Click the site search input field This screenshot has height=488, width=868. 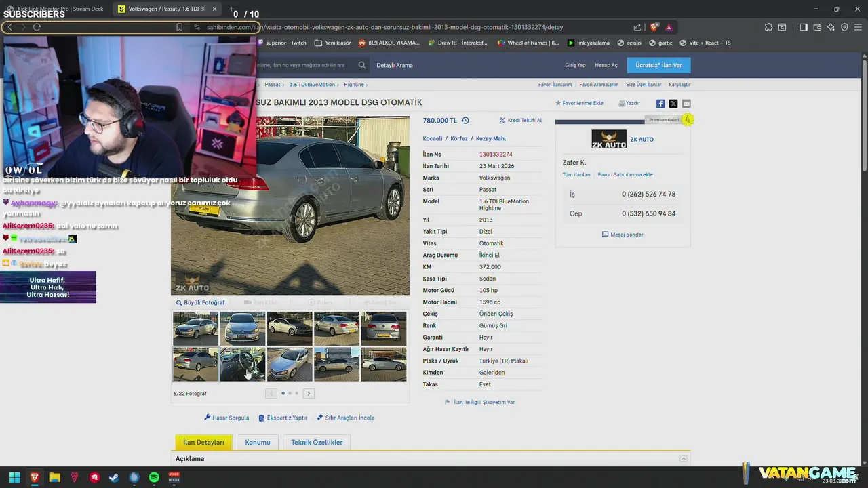coord(304,65)
